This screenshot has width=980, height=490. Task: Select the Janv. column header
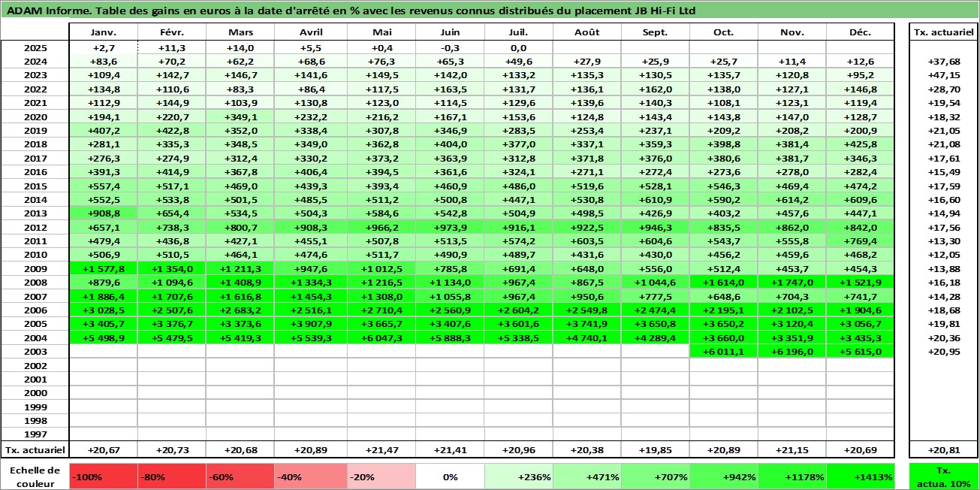tap(103, 32)
